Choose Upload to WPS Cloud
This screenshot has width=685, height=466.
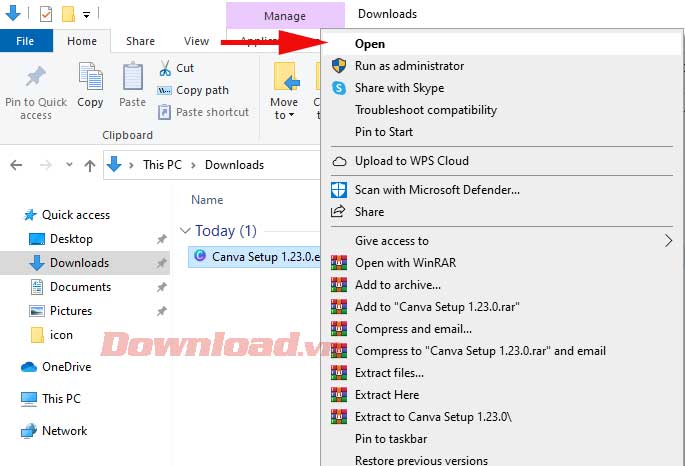(502, 161)
